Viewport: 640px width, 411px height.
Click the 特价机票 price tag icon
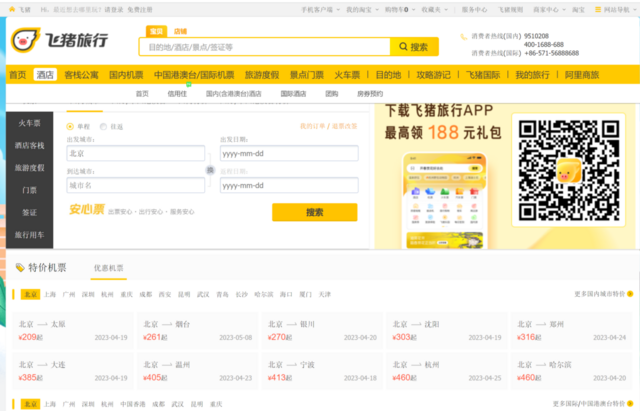click(20, 268)
